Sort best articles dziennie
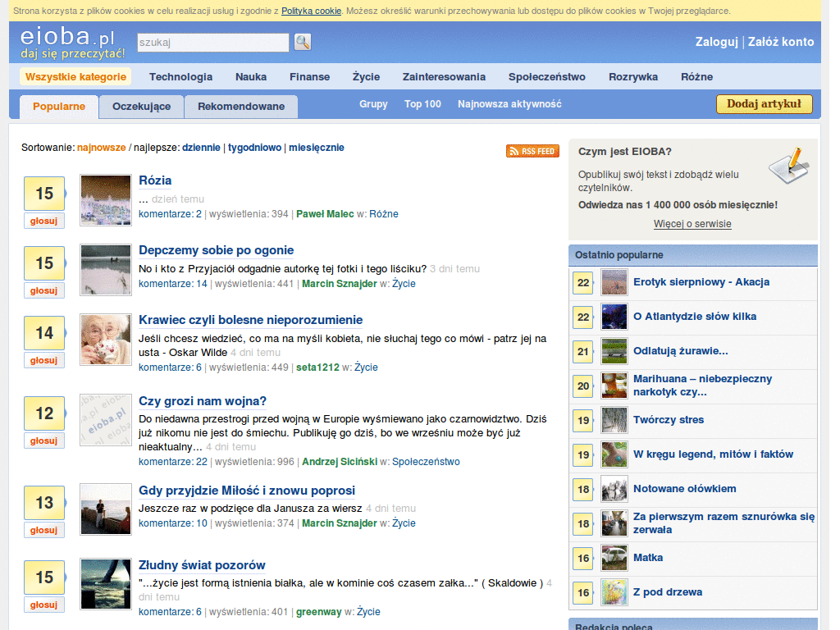This screenshot has height=630, width=840. (201, 148)
